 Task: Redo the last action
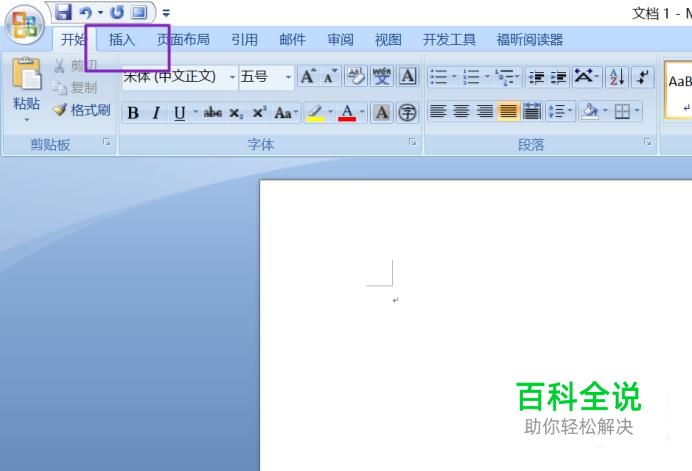[117, 12]
